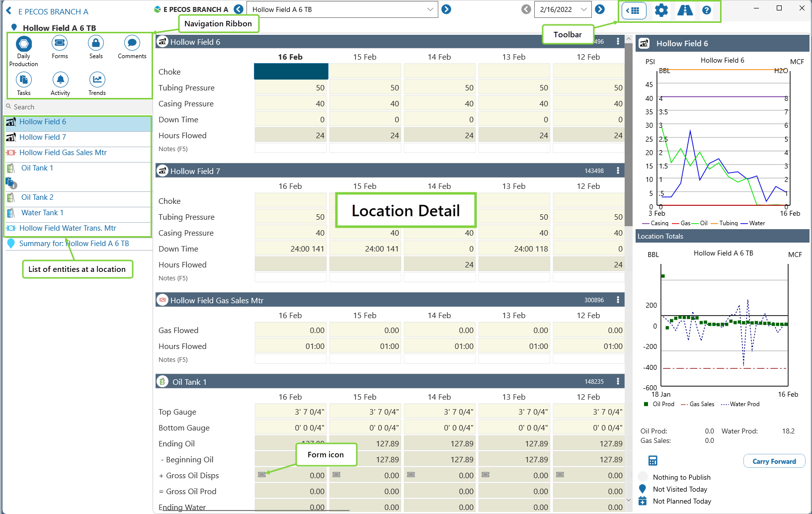812x514 pixels.
Task: Open the Trends chart icon
Action: pos(97,80)
